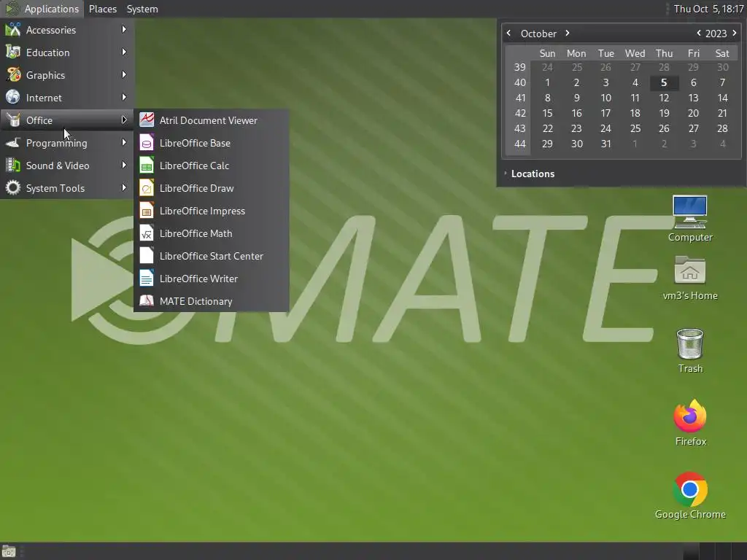This screenshot has height=560, width=747.
Task: Select the Computer desktop icon
Action: point(690,212)
